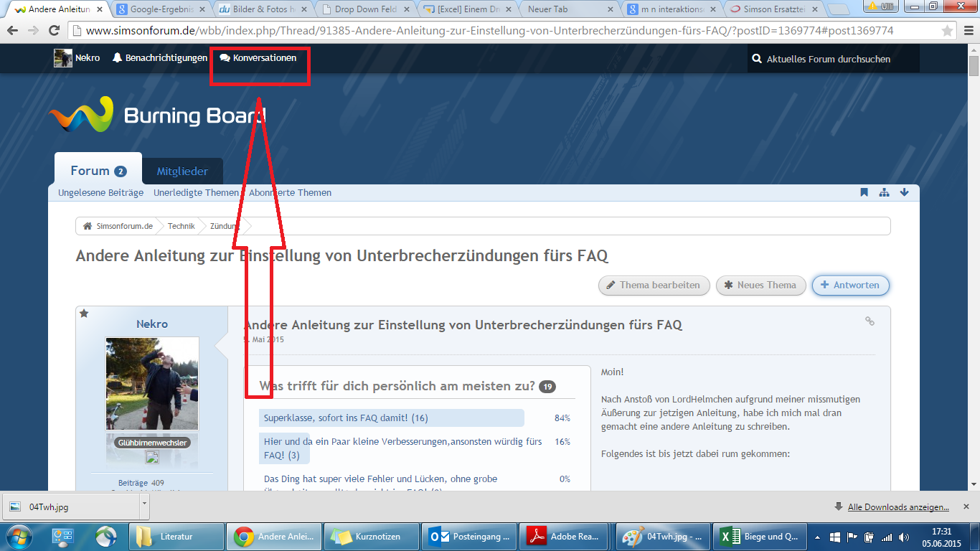Image resolution: width=980 pixels, height=551 pixels.
Task: Open the Nekro user menu in top bar
Action: (x=77, y=58)
